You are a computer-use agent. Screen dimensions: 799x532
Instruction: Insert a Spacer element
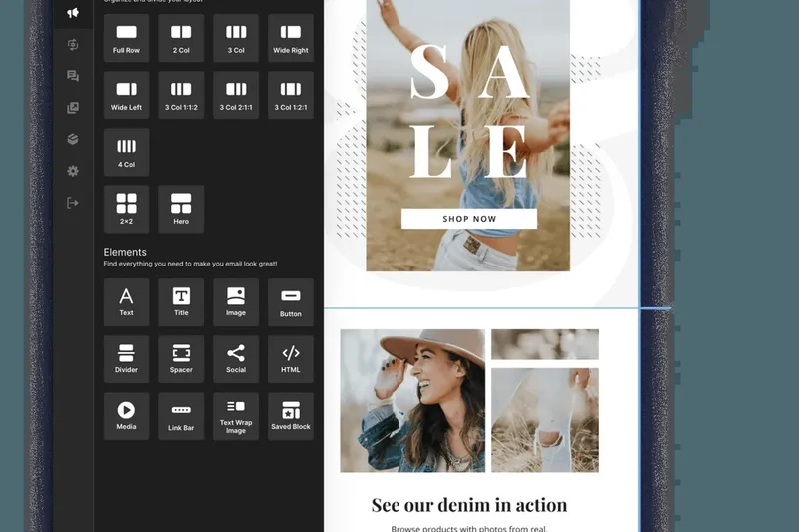pyautogui.click(x=181, y=359)
